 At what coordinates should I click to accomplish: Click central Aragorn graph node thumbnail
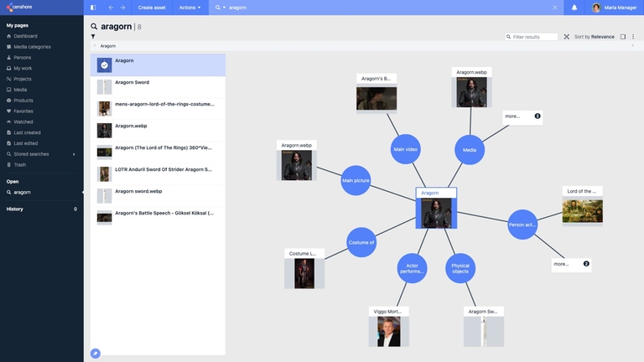click(x=436, y=213)
